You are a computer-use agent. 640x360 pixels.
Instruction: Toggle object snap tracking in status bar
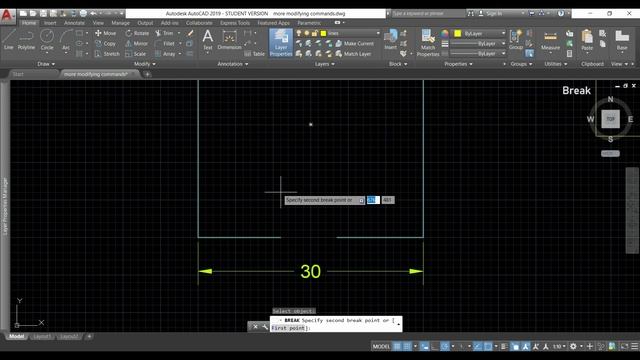tap(477, 346)
